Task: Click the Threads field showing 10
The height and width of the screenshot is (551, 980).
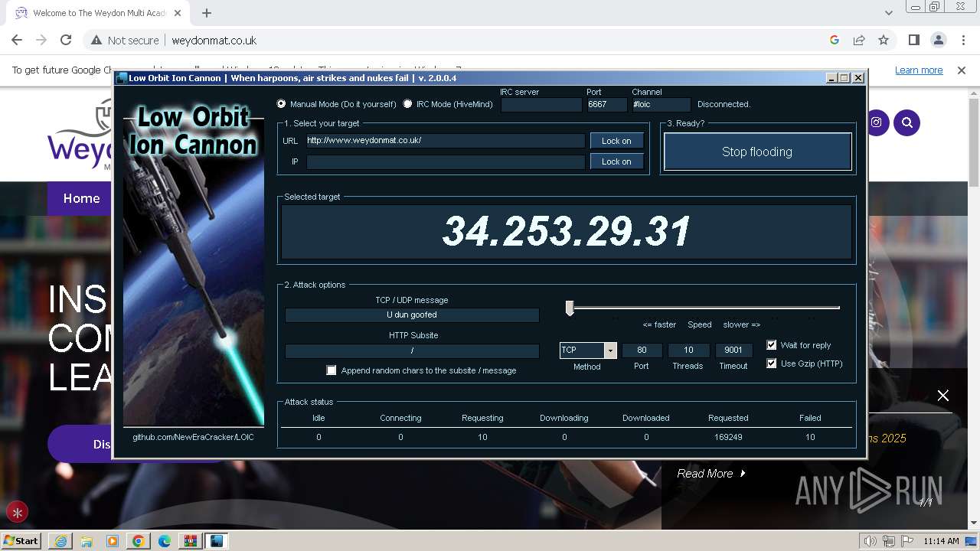Action: pyautogui.click(x=688, y=350)
